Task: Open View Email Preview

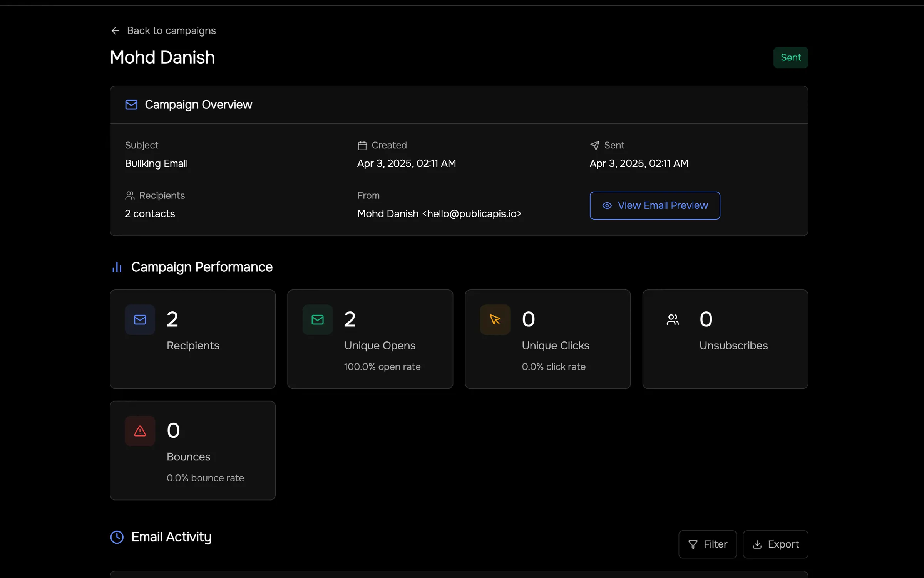Action: (654, 205)
